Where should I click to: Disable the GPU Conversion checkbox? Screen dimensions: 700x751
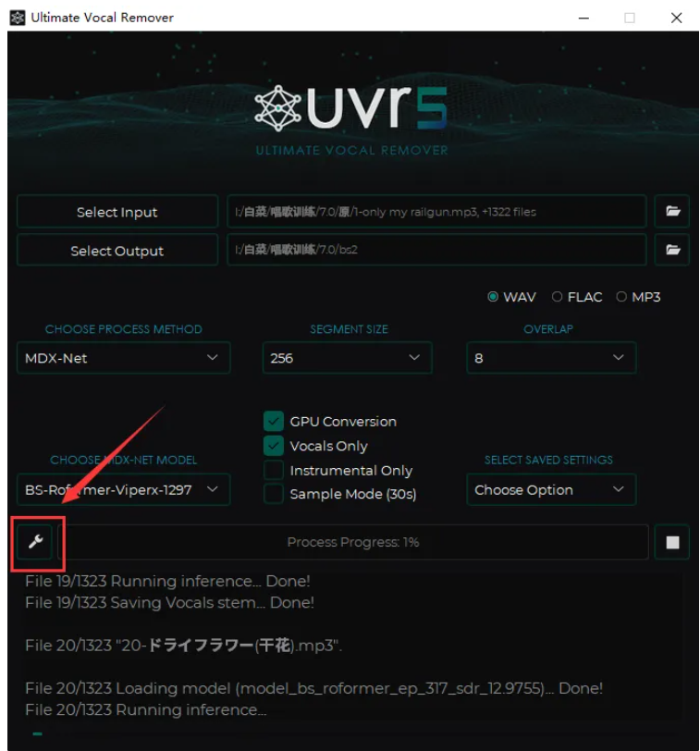pos(274,422)
